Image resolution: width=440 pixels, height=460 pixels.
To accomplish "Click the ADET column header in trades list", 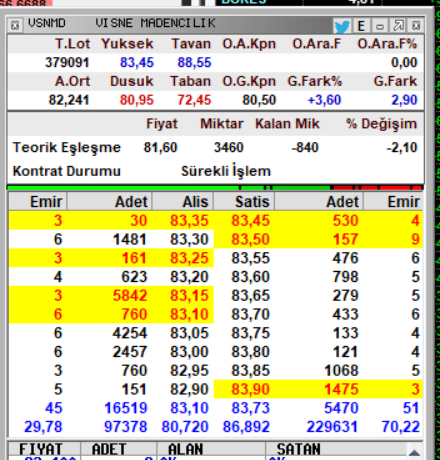I will pos(109,449).
